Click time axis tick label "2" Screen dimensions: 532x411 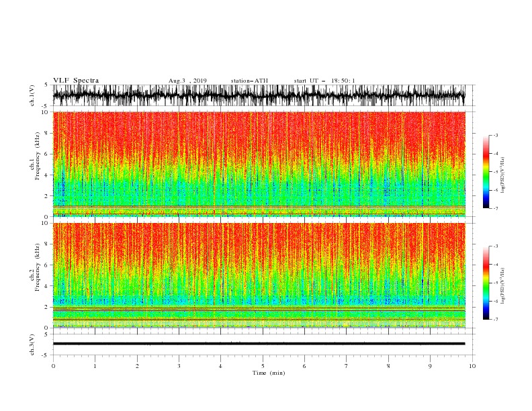[137, 366]
